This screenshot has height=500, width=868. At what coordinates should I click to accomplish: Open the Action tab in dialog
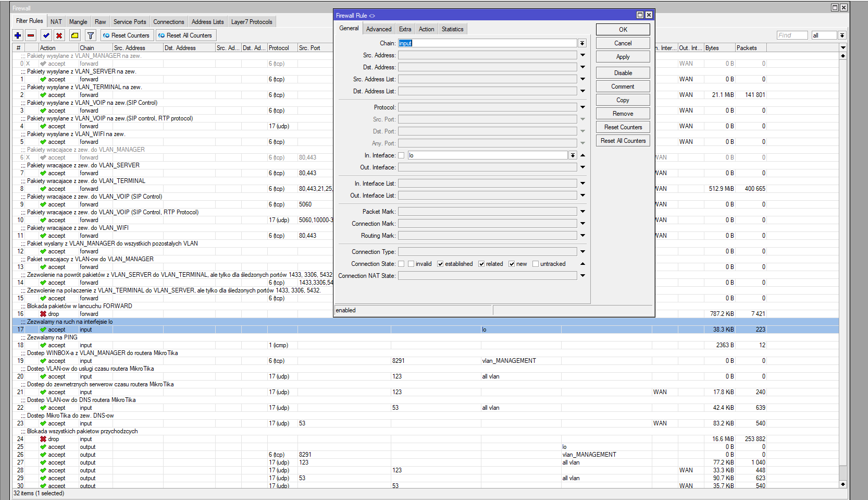click(426, 29)
